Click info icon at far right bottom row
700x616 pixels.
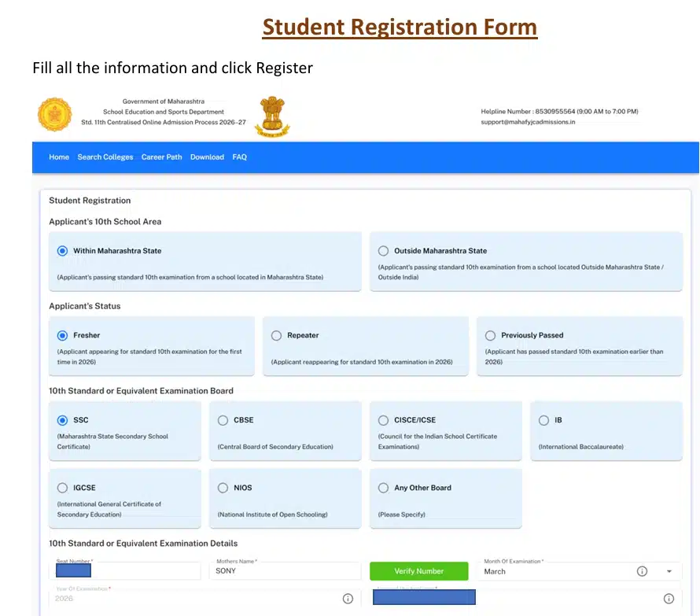(669, 599)
